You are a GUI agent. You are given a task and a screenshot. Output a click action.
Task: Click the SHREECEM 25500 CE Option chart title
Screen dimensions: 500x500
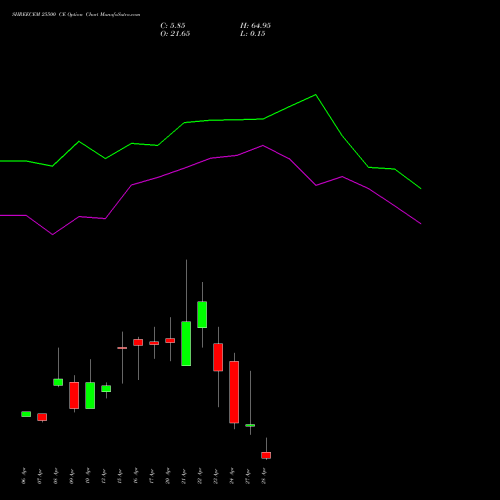point(76,15)
